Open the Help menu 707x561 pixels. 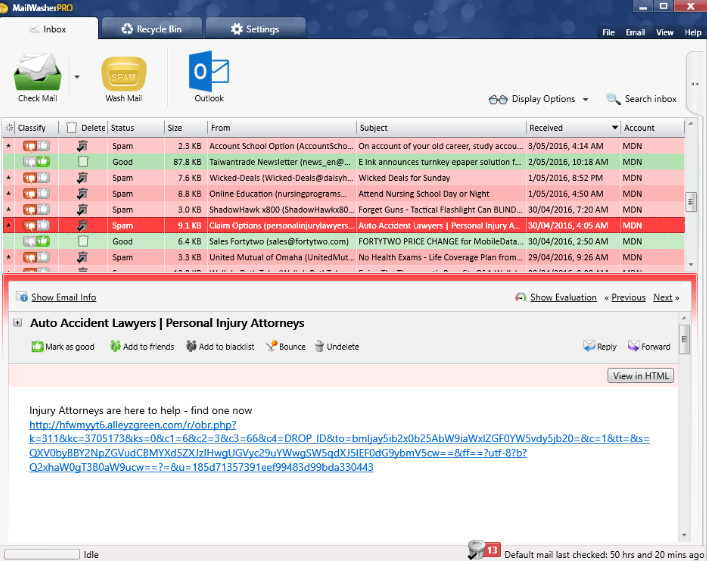[693, 32]
